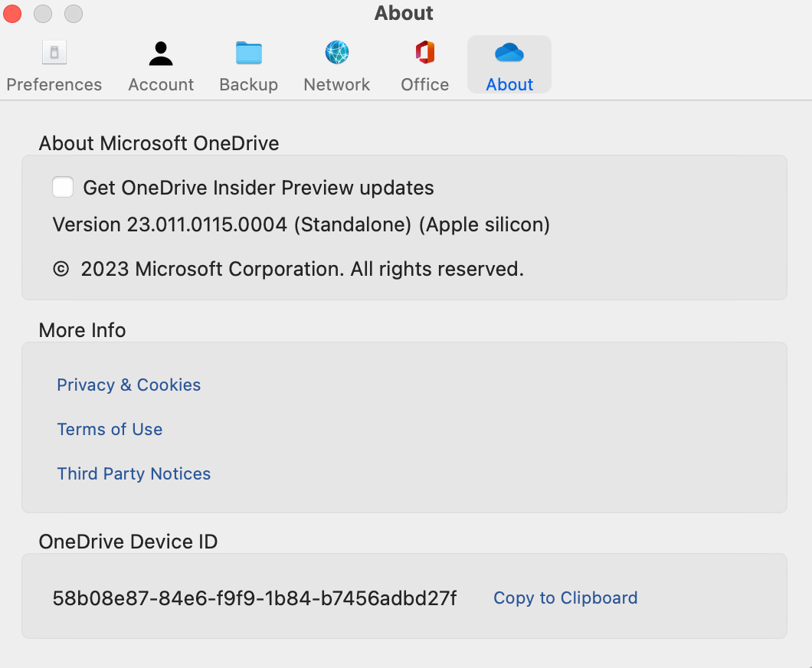Click the More Info heading
812x668 pixels.
82,330
